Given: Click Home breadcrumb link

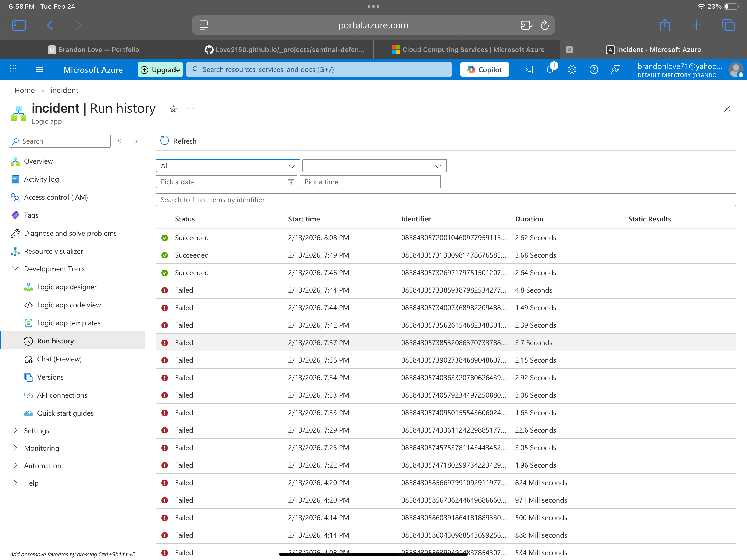Looking at the screenshot, I should click(x=24, y=90).
